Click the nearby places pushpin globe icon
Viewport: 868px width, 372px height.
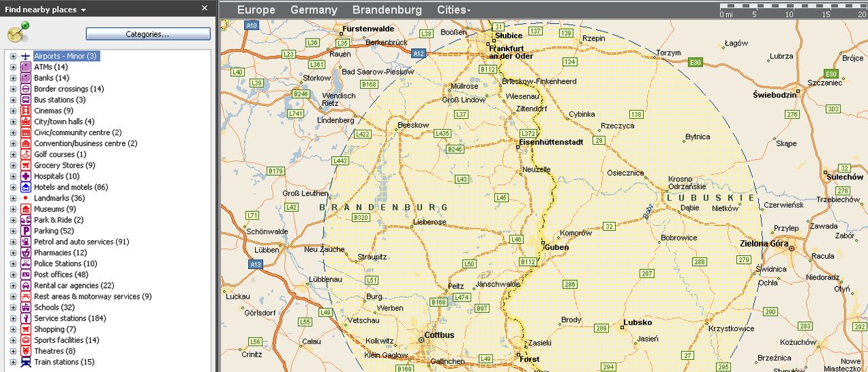(x=18, y=32)
